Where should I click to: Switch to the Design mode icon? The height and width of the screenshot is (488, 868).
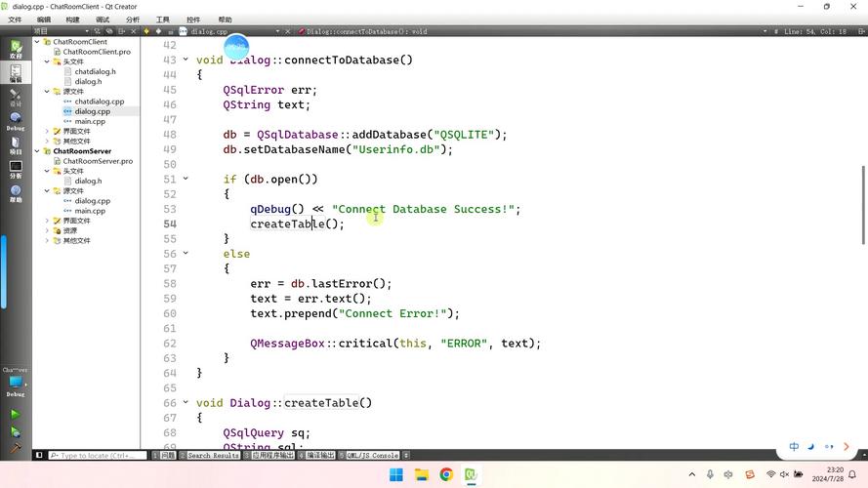[x=16, y=97]
